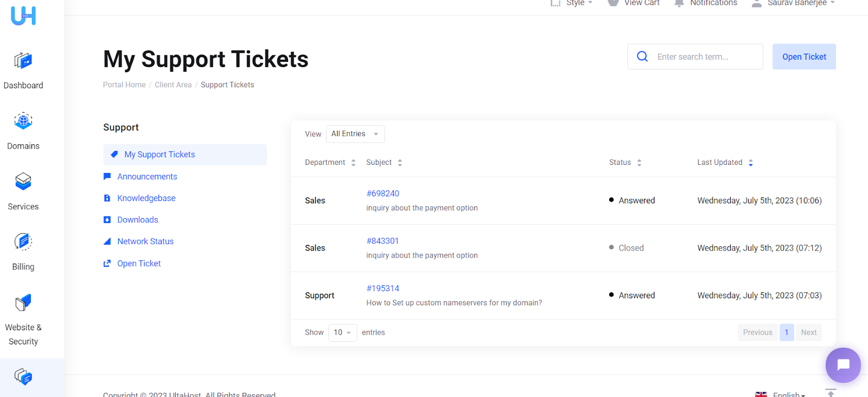The height and width of the screenshot is (397, 868).
Task: Open ticket #698240
Action: [x=383, y=194]
